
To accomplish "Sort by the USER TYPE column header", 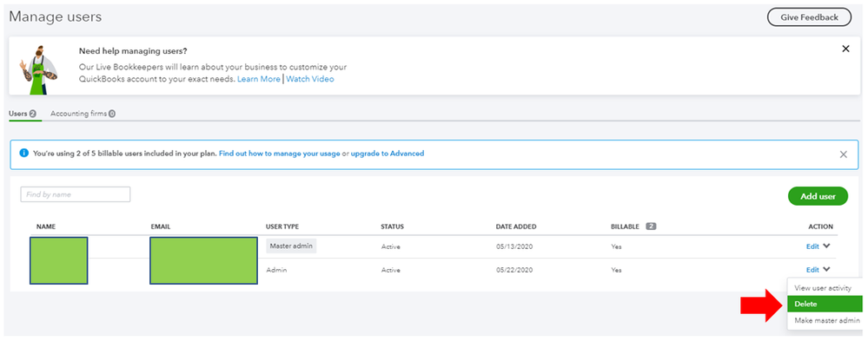I will coord(282,226).
